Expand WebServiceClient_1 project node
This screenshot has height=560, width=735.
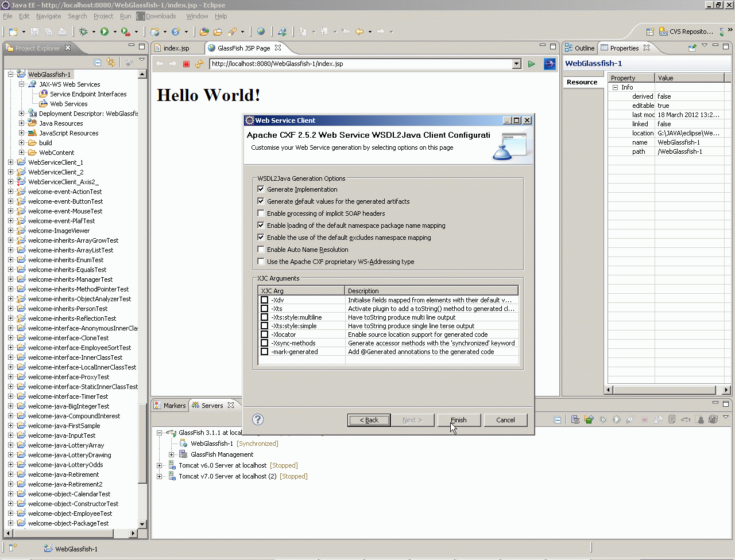click(x=10, y=162)
